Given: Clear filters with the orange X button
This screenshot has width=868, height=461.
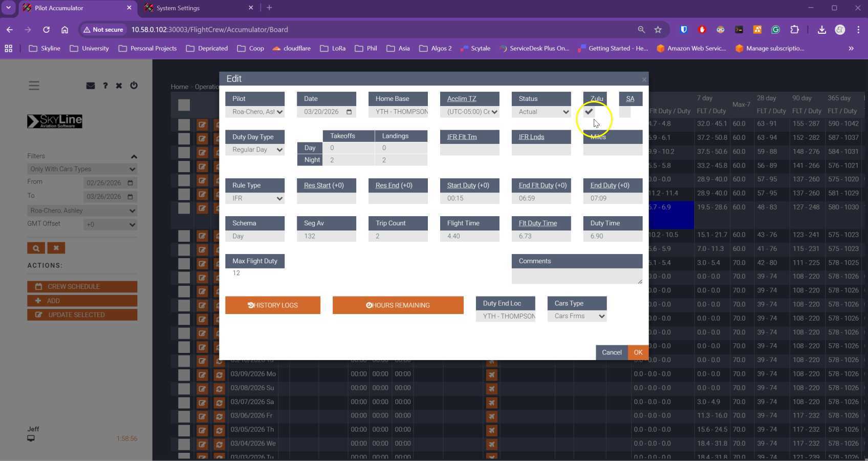Looking at the screenshot, I should tap(56, 248).
